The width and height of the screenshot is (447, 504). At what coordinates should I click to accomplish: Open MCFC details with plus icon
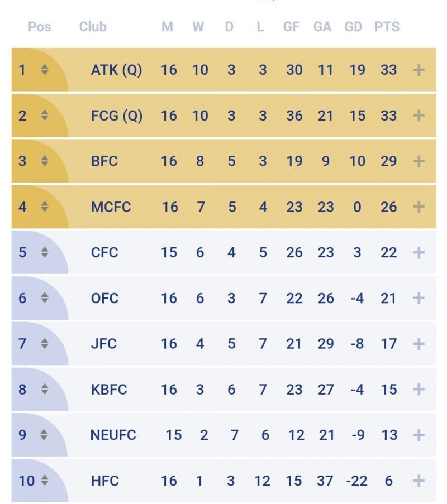[419, 208]
